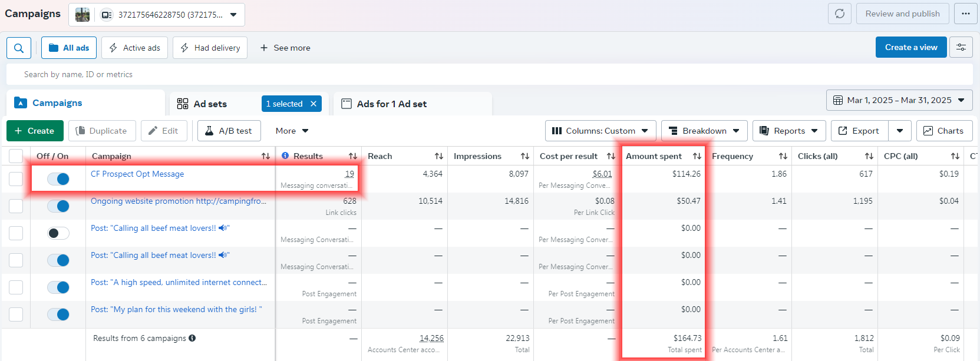The height and width of the screenshot is (361, 980).
Task: Clear the 1 selected ad sets filter
Action: point(314,104)
